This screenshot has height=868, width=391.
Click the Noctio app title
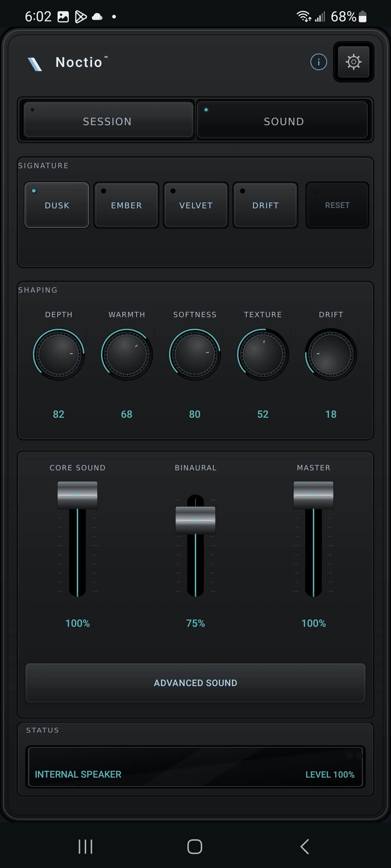point(79,62)
